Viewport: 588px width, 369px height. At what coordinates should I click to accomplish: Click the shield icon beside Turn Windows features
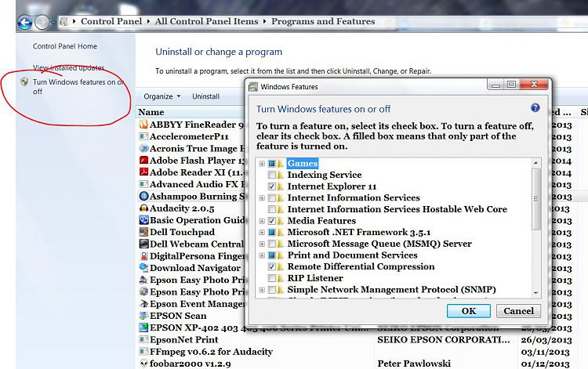click(x=25, y=81)
